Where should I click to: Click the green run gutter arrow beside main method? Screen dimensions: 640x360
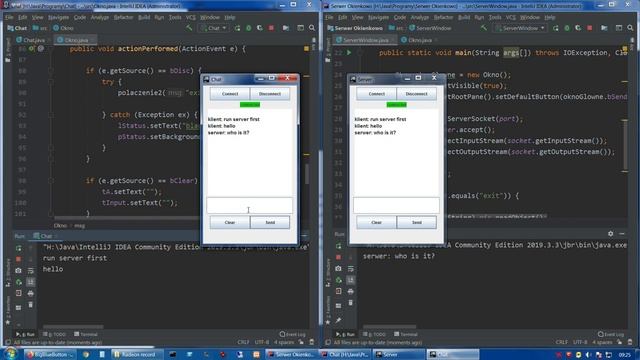349,53
